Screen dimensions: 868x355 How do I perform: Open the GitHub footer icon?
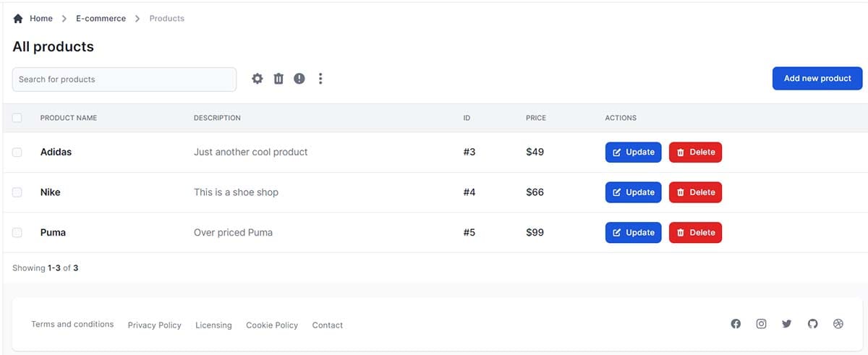coord(812,324)
